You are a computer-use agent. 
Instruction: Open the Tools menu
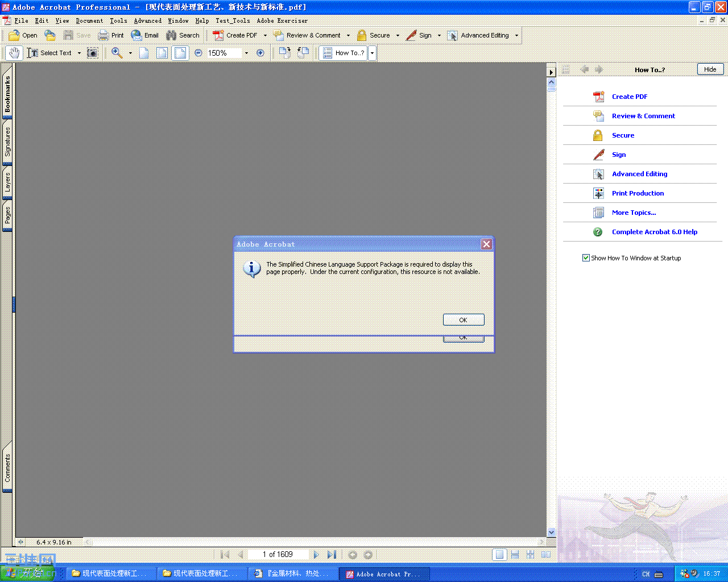tap(118, 20)
